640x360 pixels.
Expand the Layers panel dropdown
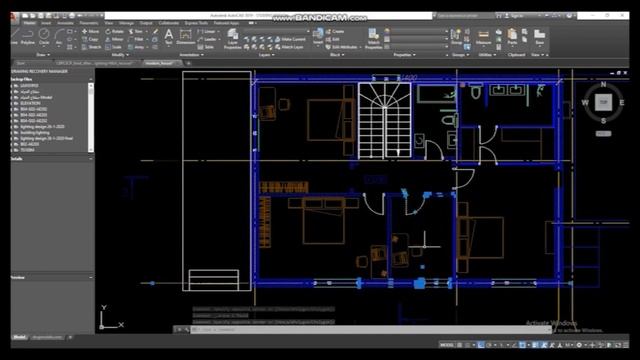(x=266, y=55)
